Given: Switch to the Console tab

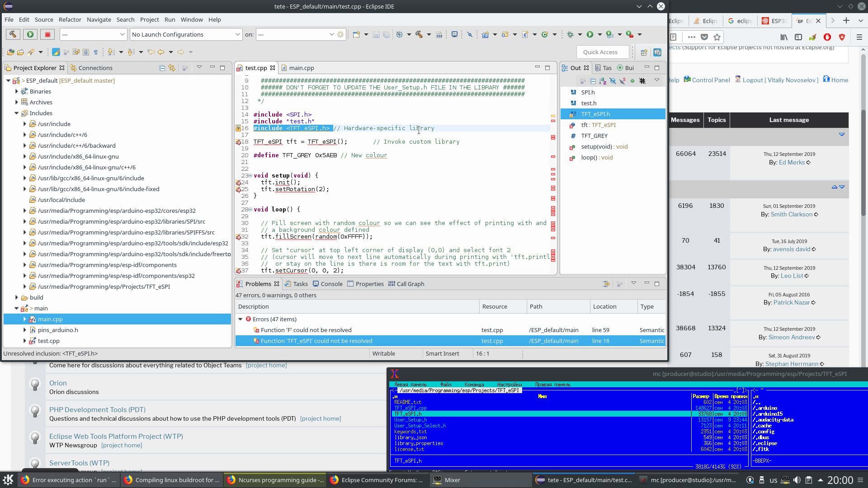Looking at the screenshot, I should pyautogui.click(x=327, y=284).
